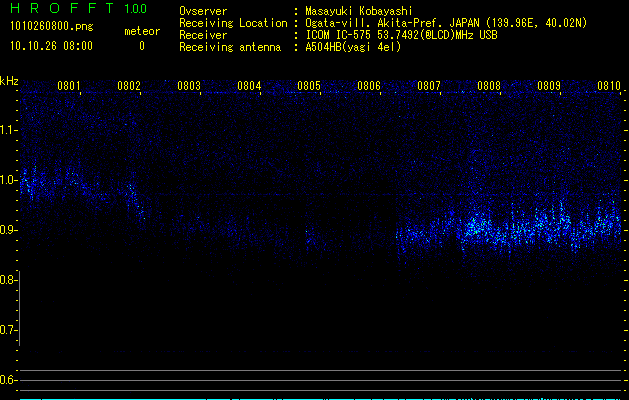Click the 0807 time marker
629x400 pixels.
click(428, 86)
